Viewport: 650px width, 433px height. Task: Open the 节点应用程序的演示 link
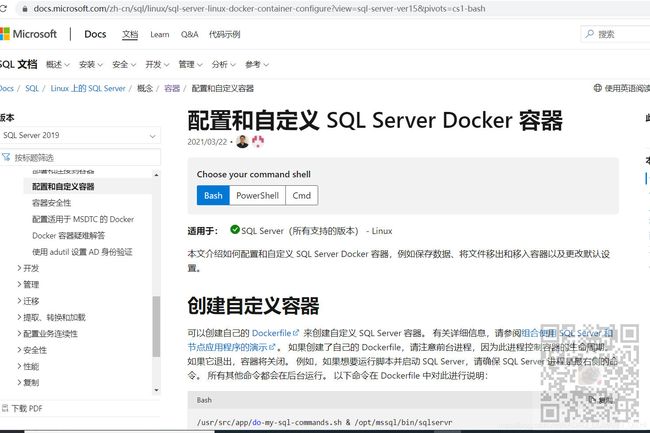pos(231,347)
